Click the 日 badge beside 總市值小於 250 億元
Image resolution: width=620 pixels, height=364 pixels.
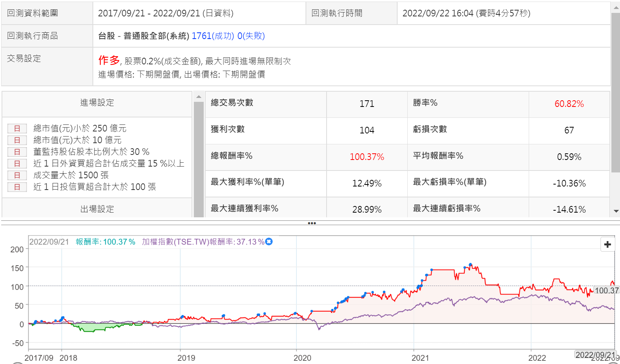point(17,128)
